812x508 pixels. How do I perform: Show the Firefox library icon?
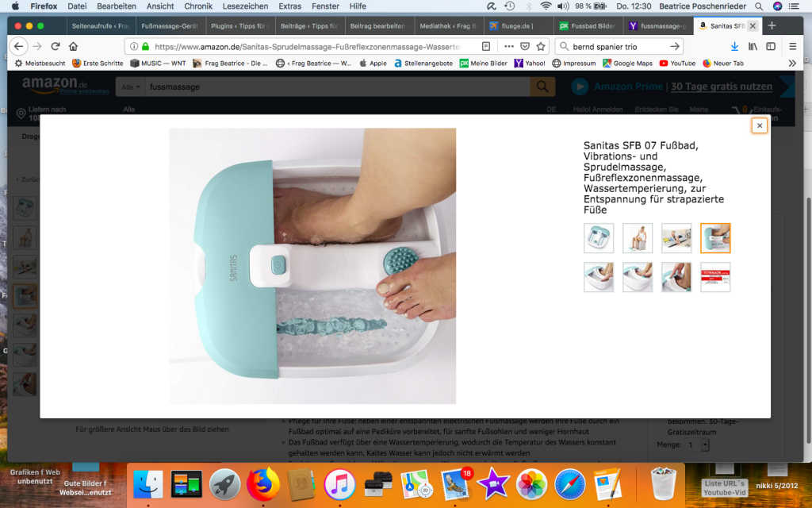753,47
